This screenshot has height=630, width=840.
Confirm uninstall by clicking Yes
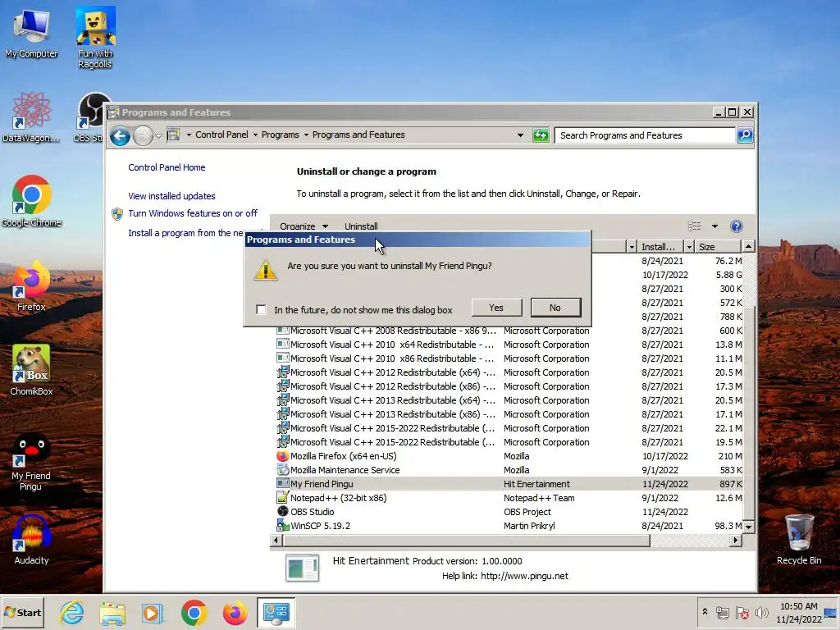coord(496,308)
